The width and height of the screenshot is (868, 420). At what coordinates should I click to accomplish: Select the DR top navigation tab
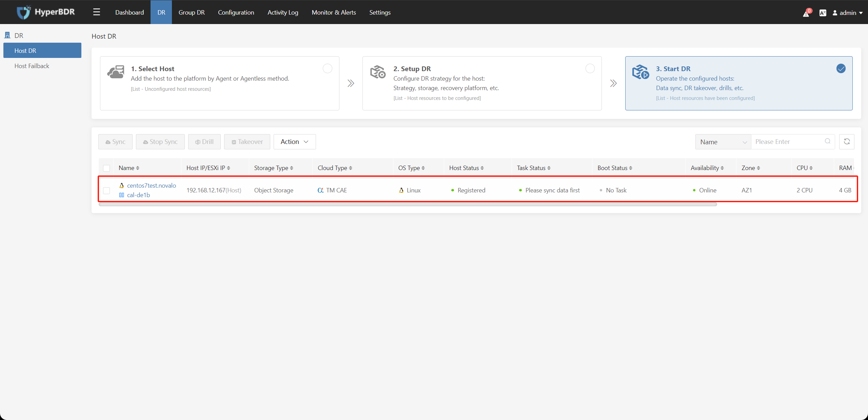tap(161, 12)
